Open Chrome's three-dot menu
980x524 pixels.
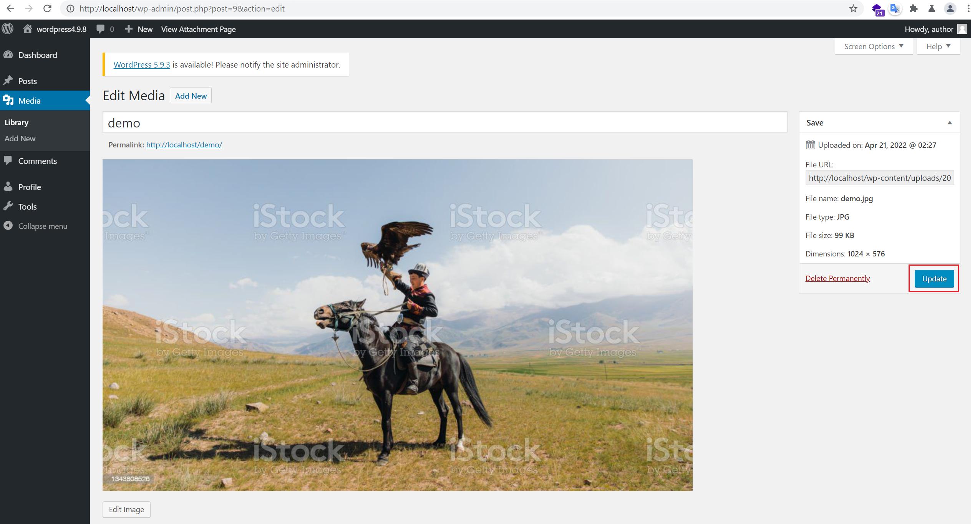tap(968, 8)
